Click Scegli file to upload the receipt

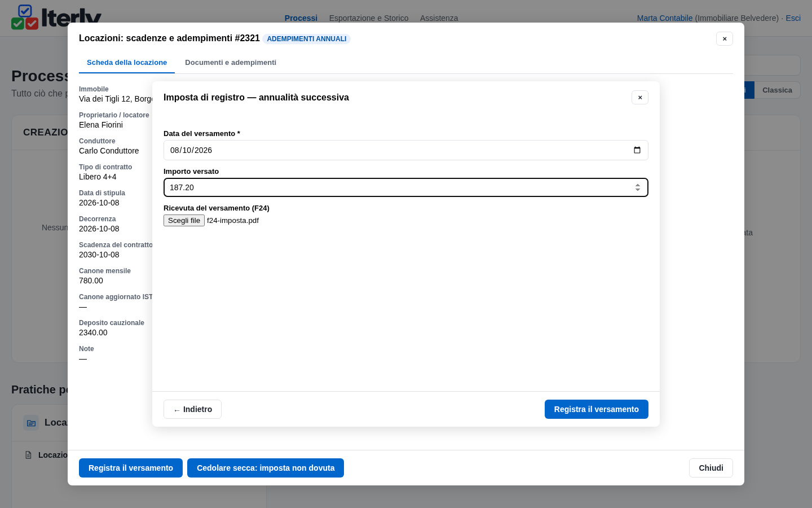[184, 221]
